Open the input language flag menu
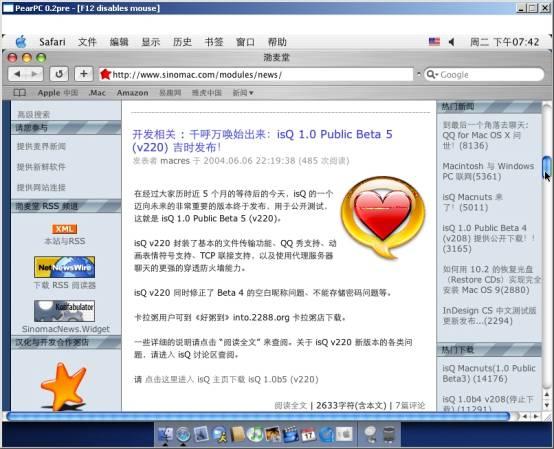Image resolution: width=554 pixels, height=449 pixels. [434, 42]
